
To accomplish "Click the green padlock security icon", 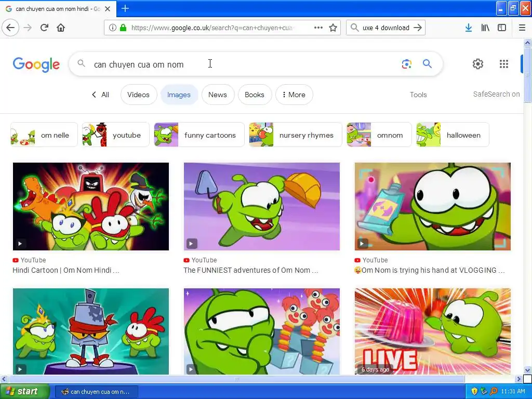I will point(123,28).
